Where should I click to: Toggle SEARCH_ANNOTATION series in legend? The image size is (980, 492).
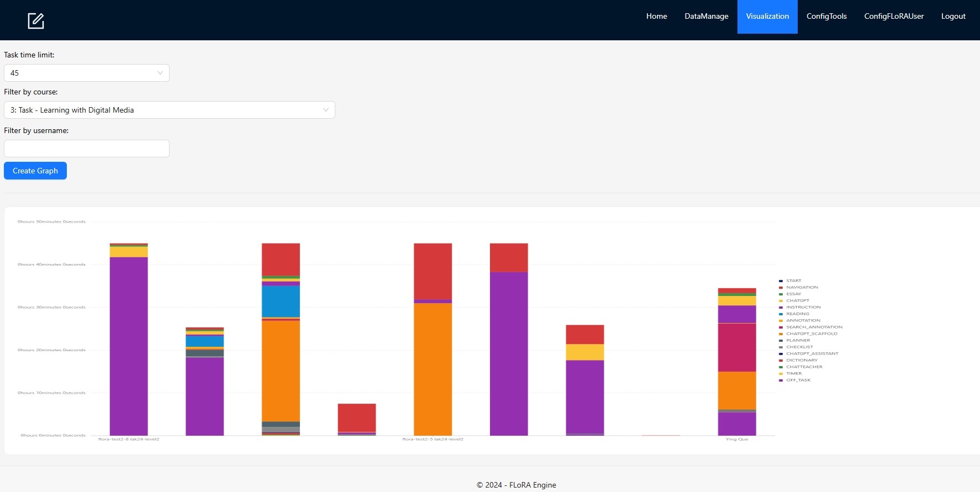tap(814, 327)
